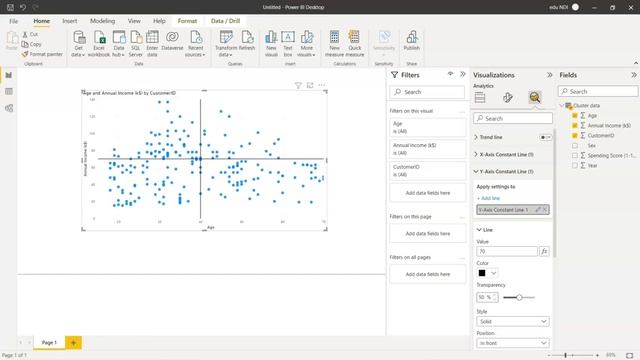The width and height of the screenshot is (640, 360).
Task: Collapse the Visualizations pane with chevrons
Action: tap(549, 75)
